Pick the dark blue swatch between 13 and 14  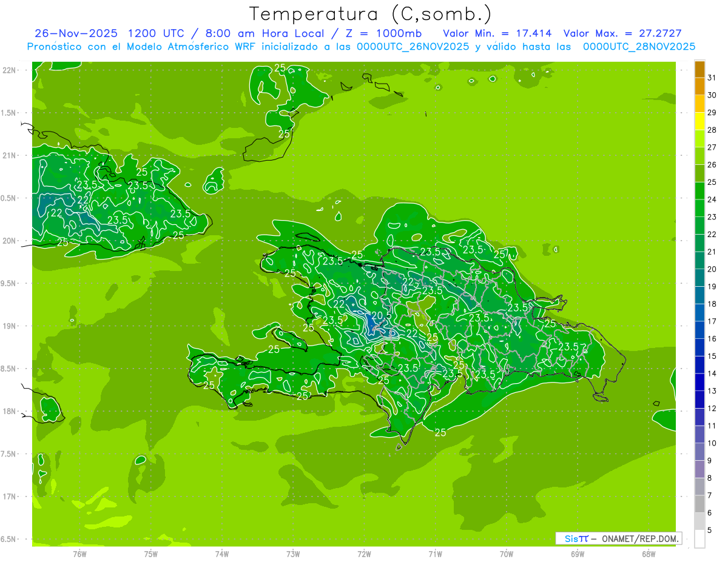699,383
